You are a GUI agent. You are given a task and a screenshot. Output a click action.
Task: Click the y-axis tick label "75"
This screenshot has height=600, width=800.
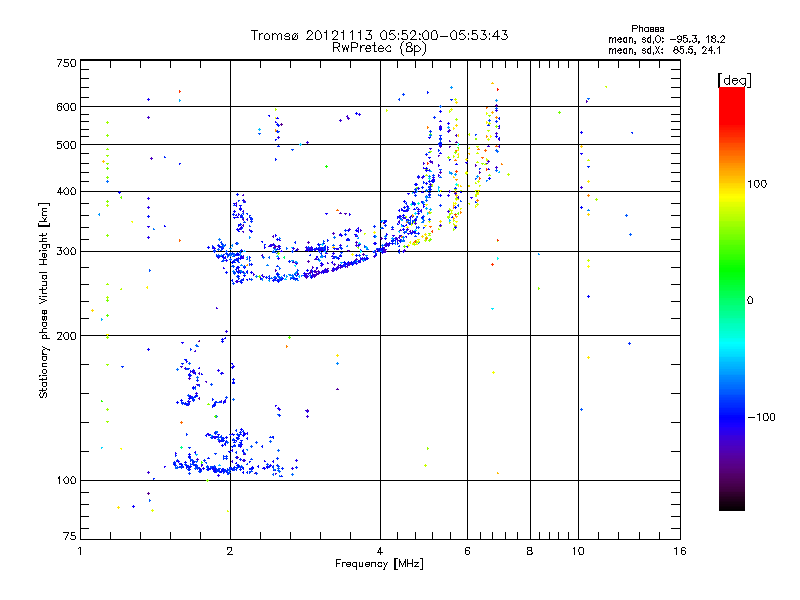(x=70, y=536)
